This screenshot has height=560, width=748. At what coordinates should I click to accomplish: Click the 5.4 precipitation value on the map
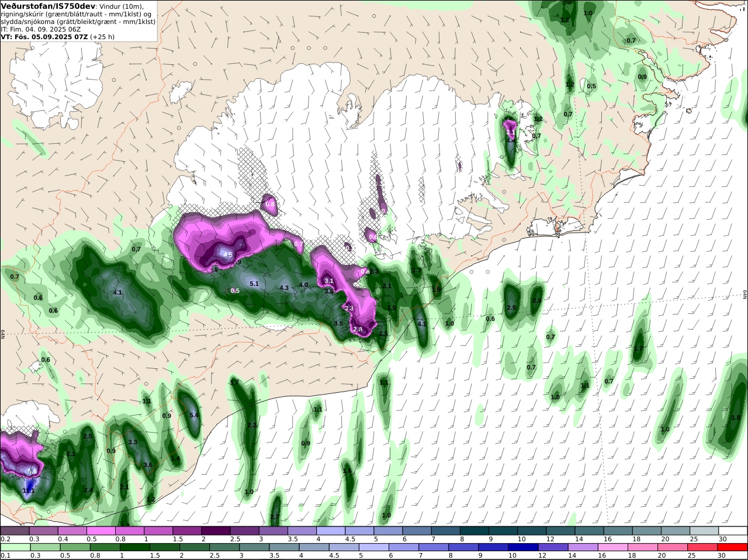click(195, 415)
